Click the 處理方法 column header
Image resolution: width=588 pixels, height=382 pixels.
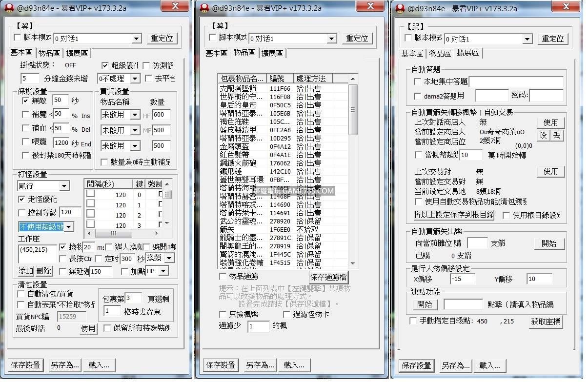314,79
